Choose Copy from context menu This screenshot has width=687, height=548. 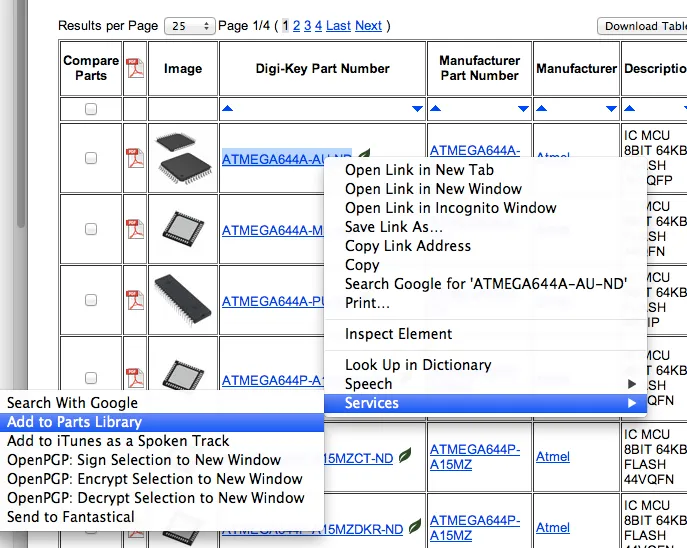(x=485, y=265)
